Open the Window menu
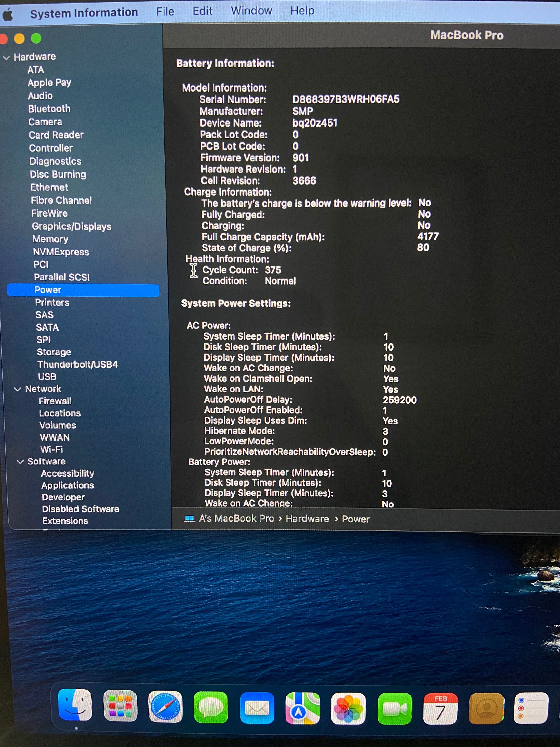This screenshot has height=747, width=560. [251, 11]
